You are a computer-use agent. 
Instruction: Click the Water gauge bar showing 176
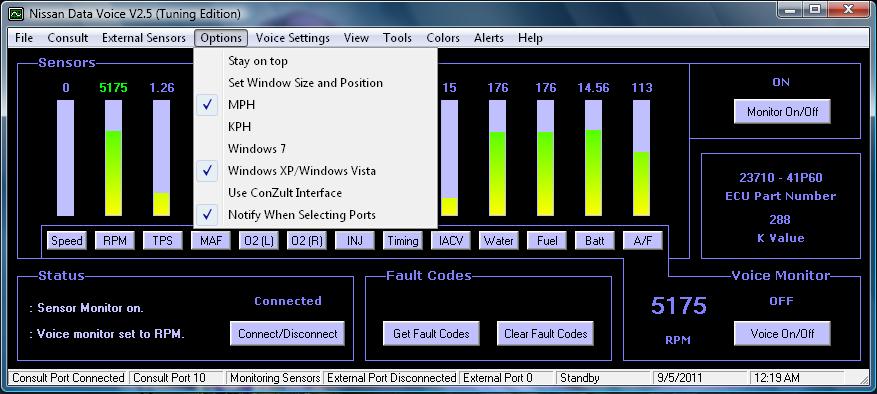point(497,158)
